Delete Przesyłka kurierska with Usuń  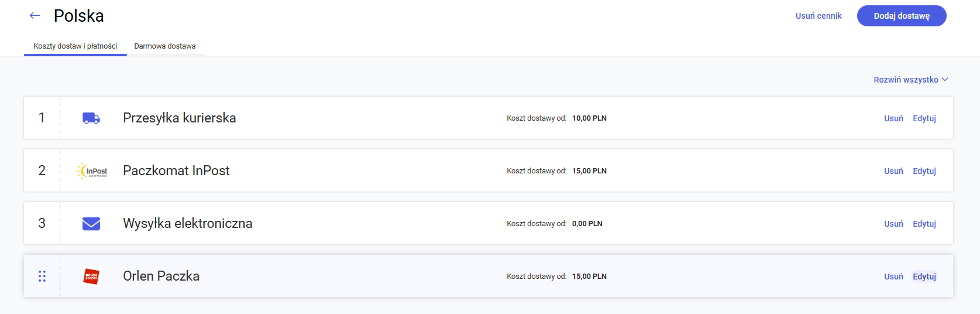coord(893,118)
